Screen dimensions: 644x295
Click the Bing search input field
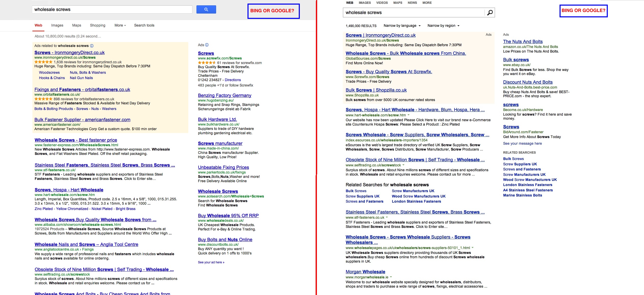click(x=414, y=13)
